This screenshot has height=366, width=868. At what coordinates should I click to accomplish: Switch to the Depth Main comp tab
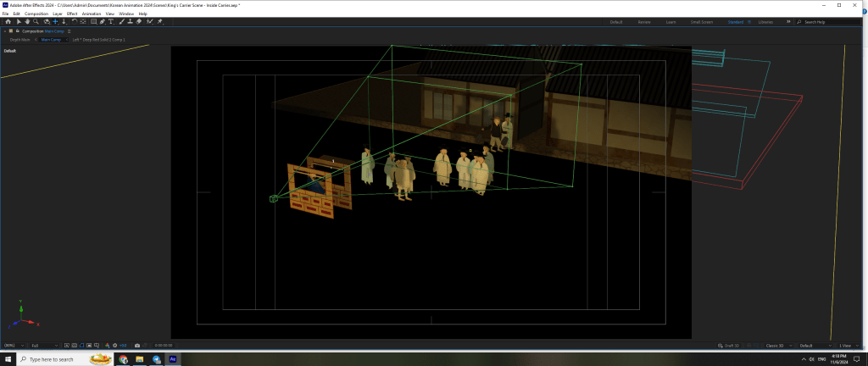pos(20,39)
